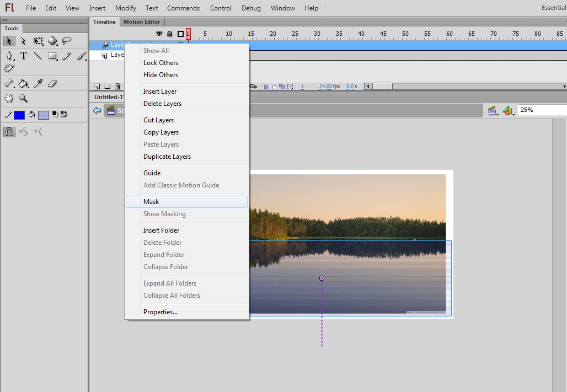Click the Swap Colors icon
This screenshot has height=392, width=567.
click(x=64, y=114)
